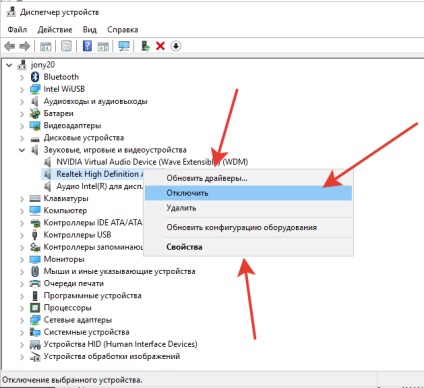This screenshot has height=388, width=424.
Task: Open the Действие menu
Action: [x=55, y=30]
